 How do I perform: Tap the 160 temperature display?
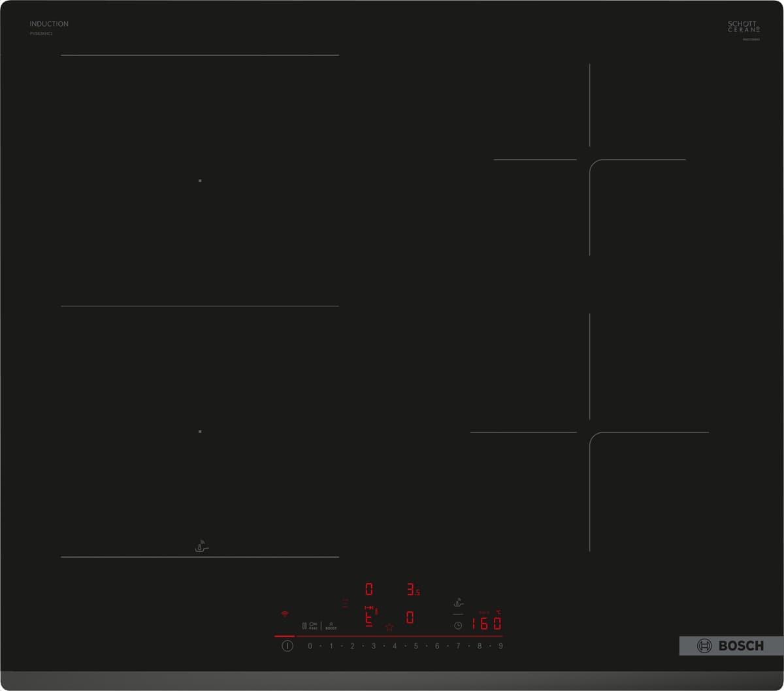click(487, 623)
